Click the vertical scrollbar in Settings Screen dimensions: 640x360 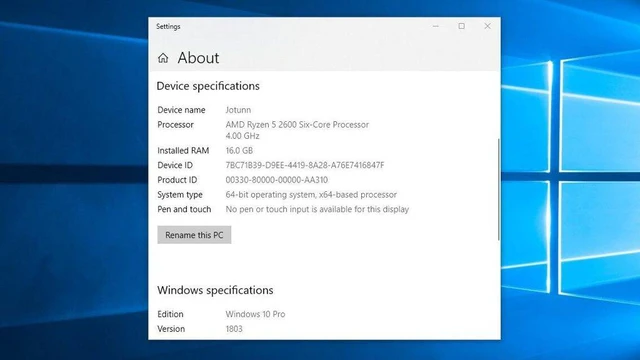(498, 189)
